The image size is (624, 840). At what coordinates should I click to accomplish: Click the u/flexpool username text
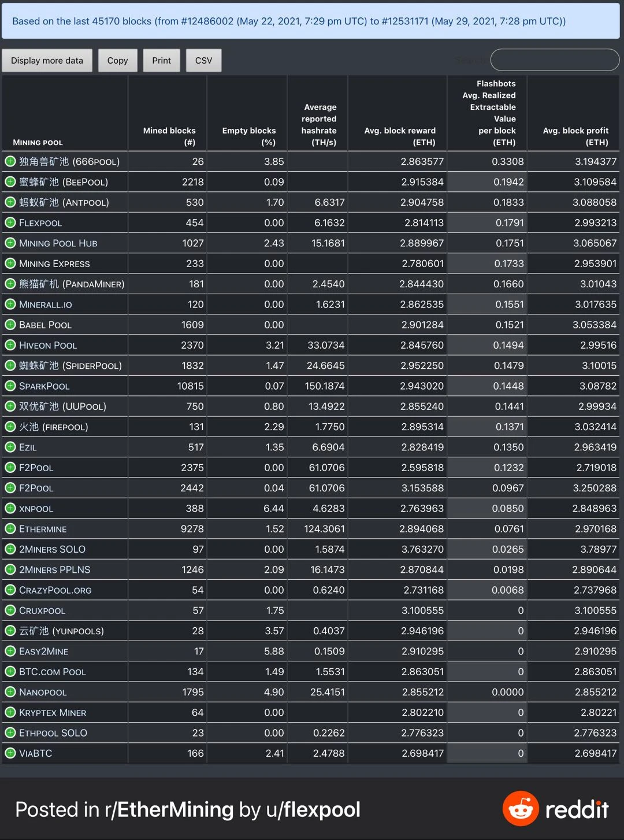click(x=313, y=809)
